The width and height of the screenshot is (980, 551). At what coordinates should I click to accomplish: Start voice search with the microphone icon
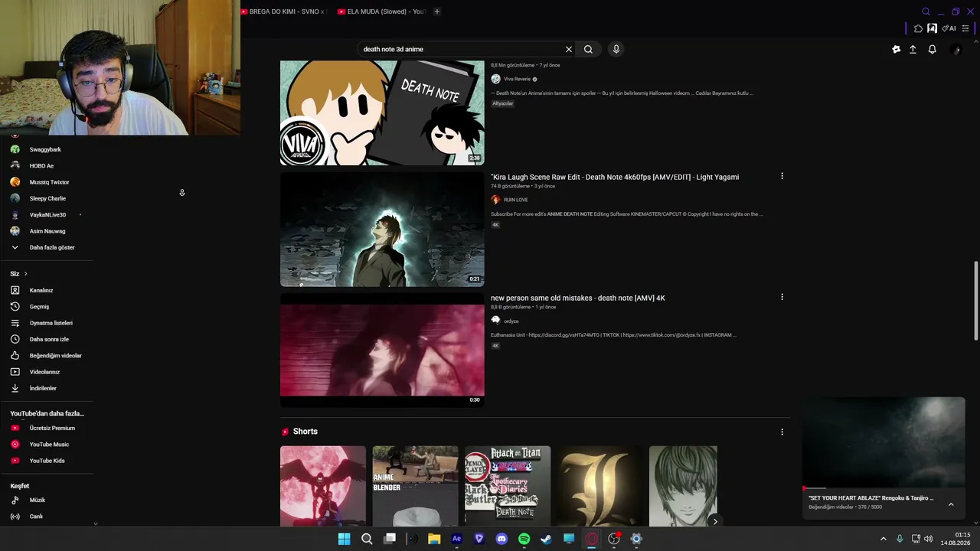616,49
